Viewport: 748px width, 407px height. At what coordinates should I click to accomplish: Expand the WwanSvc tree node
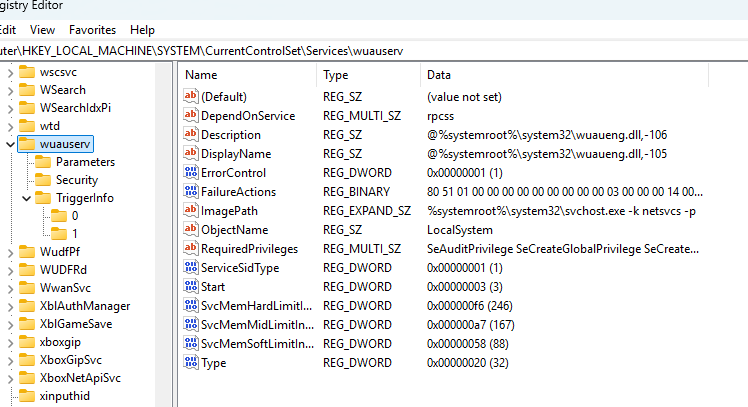(x=9, y=287)
